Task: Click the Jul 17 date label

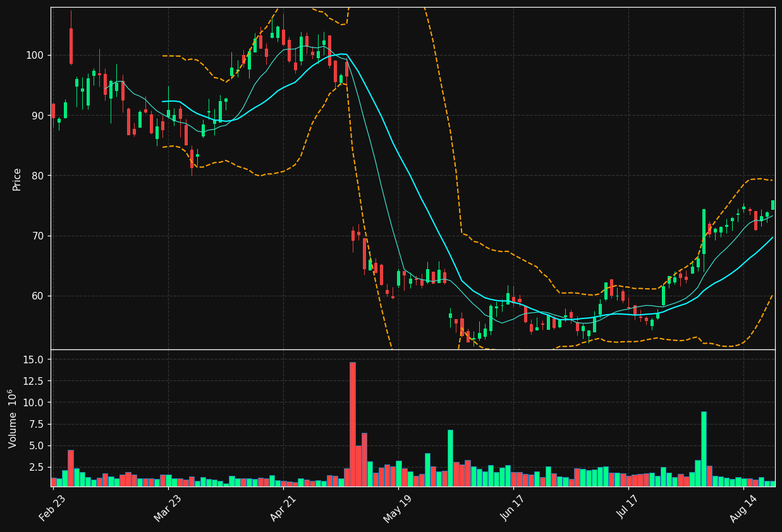Action: tap(628, 509)
